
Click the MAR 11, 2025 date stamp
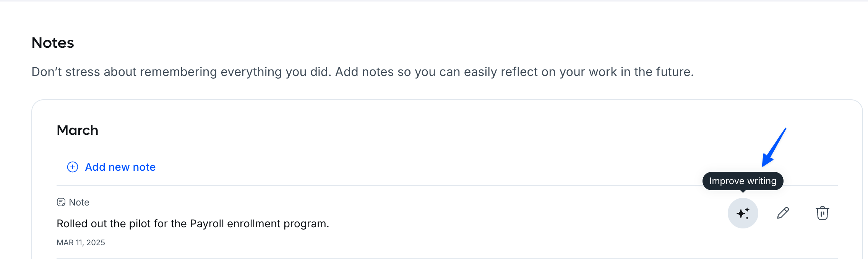(81, 243)
